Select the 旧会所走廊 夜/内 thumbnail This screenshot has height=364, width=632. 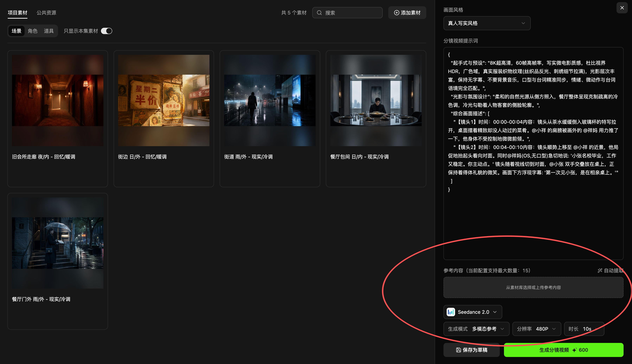pos(58,100)
